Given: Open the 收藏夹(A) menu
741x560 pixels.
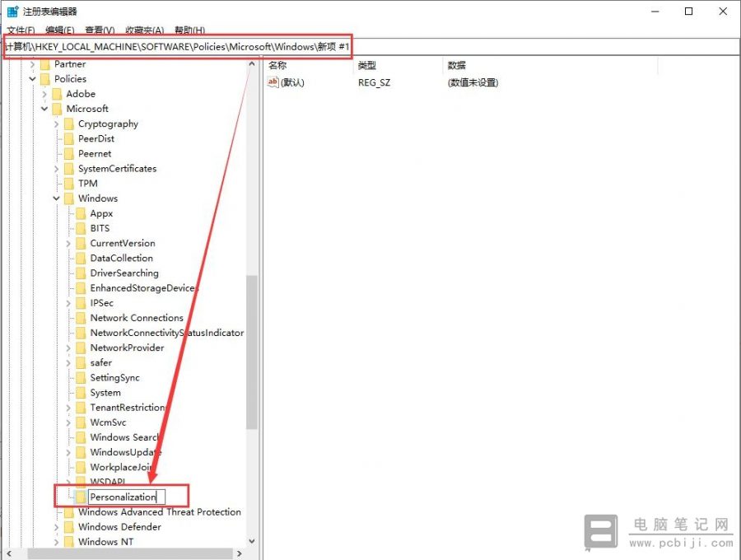Looking at the screenshot, I should tap(145, 30).
